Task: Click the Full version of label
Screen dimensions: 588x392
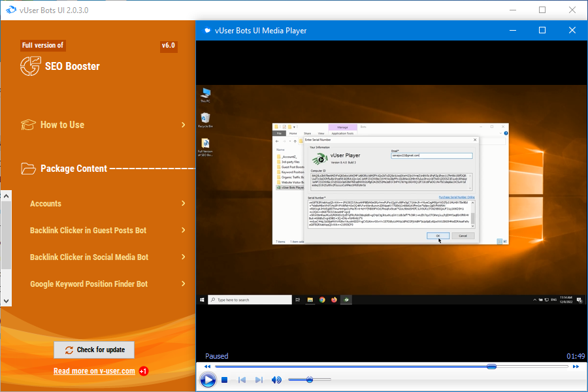Action: pyautogui.click(x=42, y=45)
